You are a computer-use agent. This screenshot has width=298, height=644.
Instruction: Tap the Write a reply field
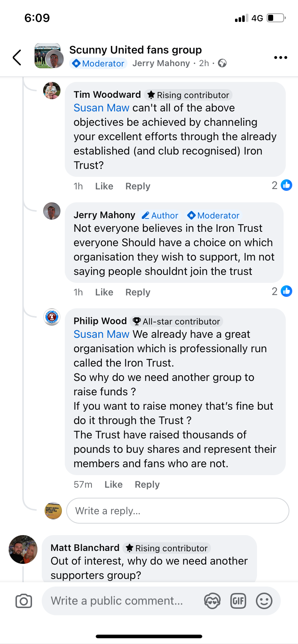177,511
